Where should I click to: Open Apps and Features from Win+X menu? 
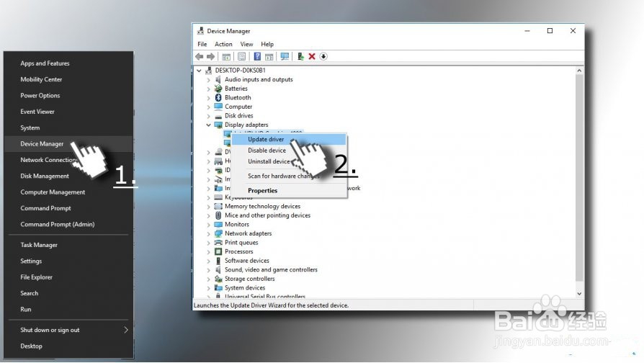pos(68,63)
